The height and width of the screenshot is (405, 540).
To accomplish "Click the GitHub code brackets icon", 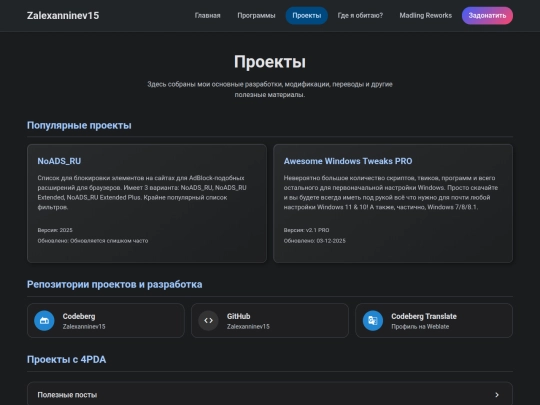I will [208, 321].
